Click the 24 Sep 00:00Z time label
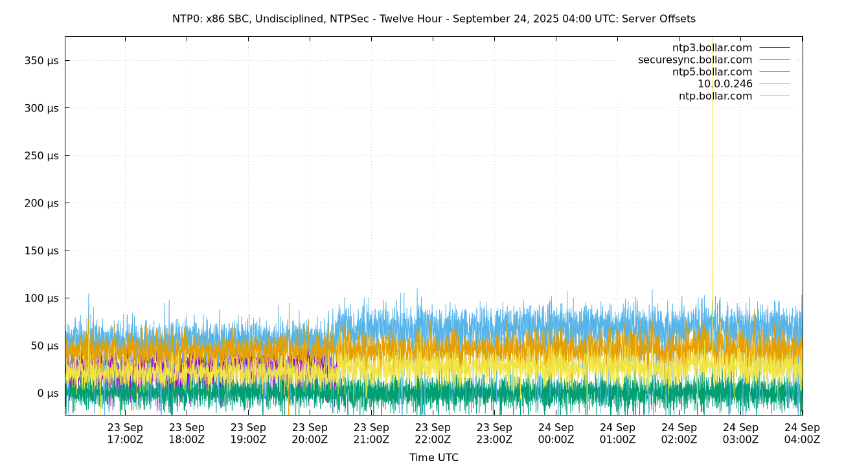Viewport: 868px width, 466px height. click(556, 434)
